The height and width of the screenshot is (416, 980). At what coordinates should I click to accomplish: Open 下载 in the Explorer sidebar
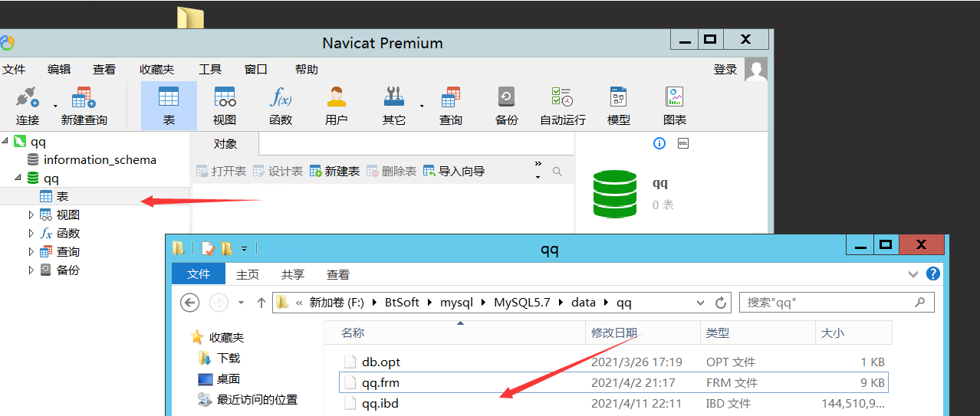[229, 358]
